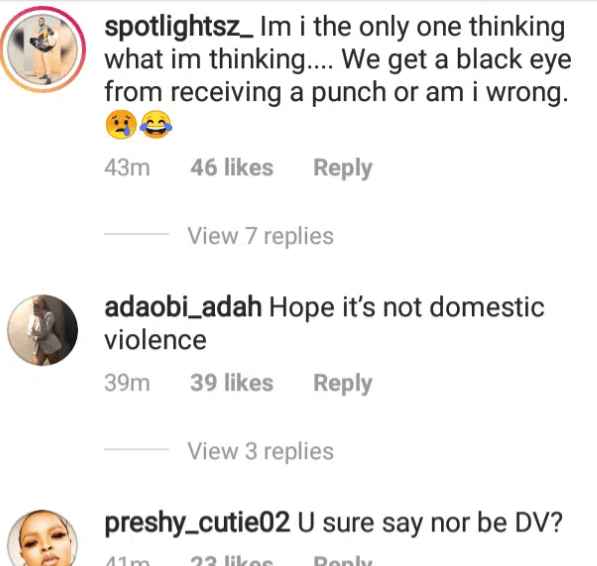Click the laughing tears emoji
This screenshot has width=597, height=566.
point(156,125)
